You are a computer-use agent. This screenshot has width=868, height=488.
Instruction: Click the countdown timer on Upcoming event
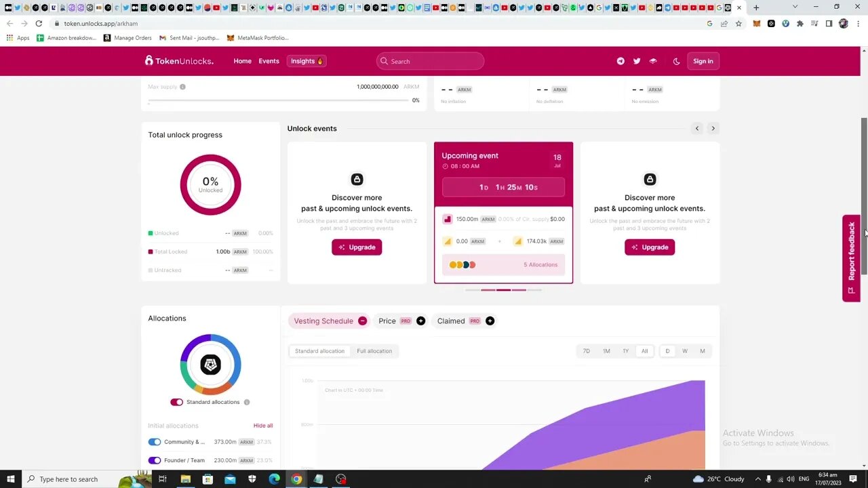pos(503,187)
